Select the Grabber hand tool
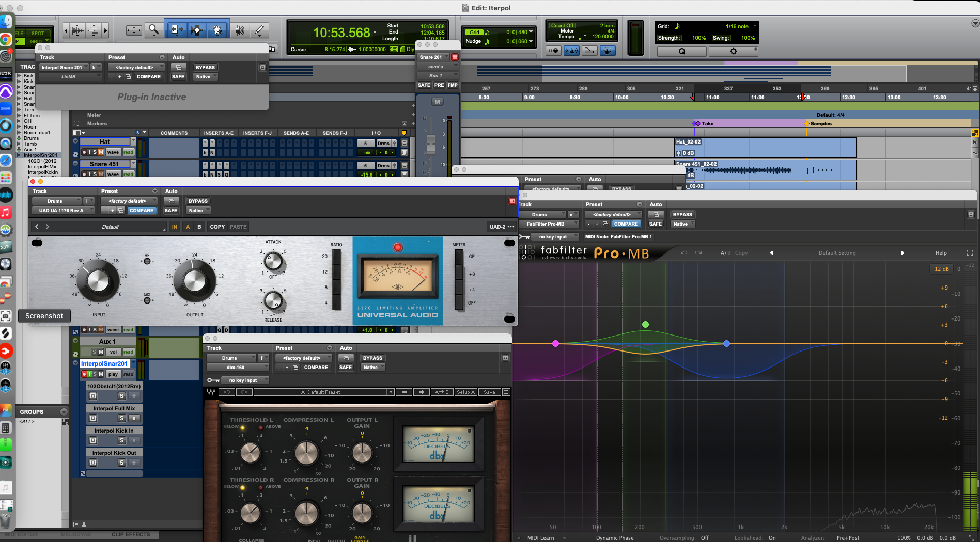980x542 pixels. pos(218,30)
